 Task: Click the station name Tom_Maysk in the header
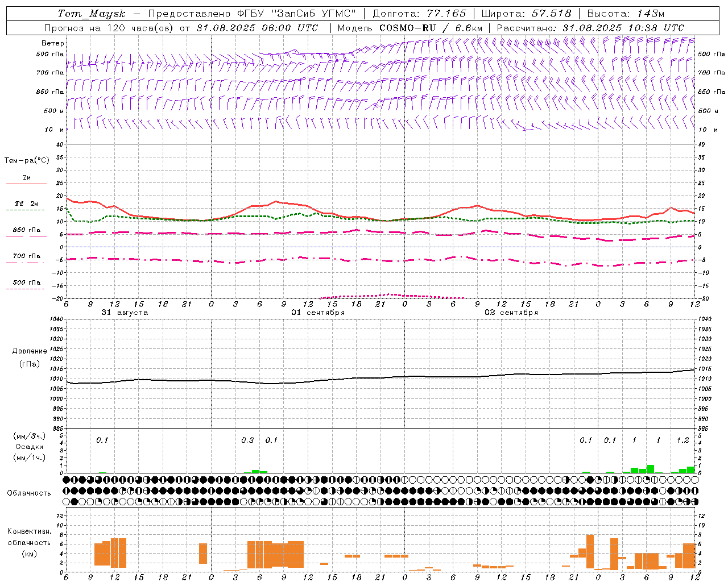point(92,14)
